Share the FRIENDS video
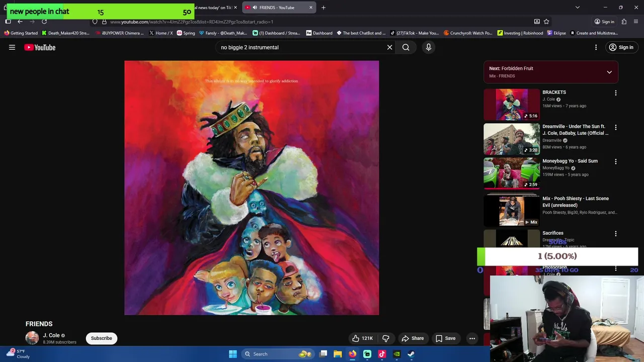 (413, 338)
